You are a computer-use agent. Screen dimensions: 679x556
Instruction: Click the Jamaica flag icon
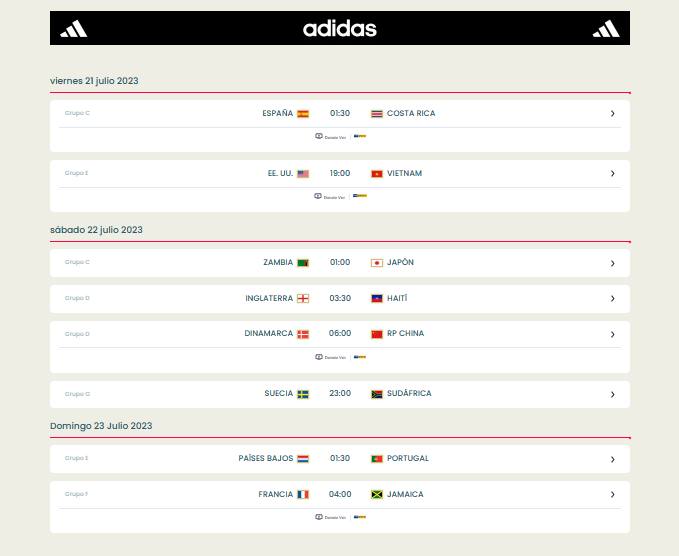point(377,495)
